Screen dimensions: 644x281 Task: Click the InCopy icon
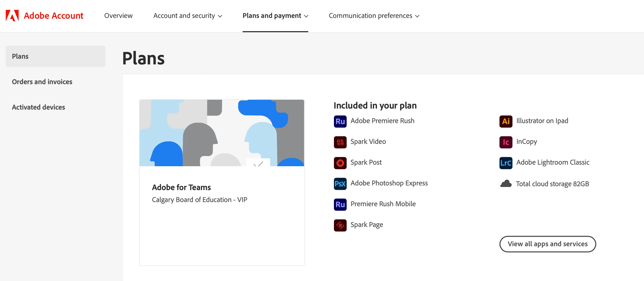pyautogui.click(x=505, y=142)
